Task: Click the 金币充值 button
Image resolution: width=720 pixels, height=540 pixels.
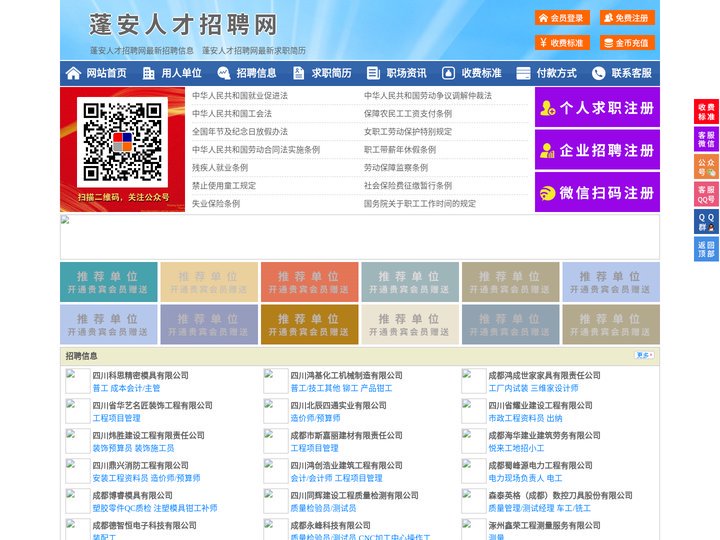Action: (x=627, y=43)
